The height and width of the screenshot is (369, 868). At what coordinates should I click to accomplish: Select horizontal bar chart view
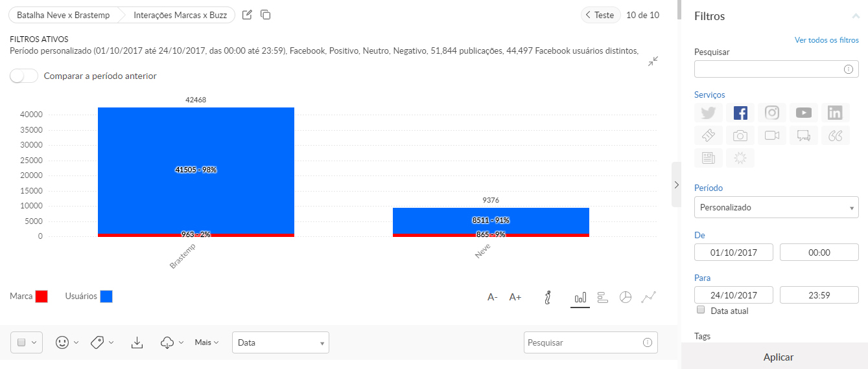(x=603, y=297)
